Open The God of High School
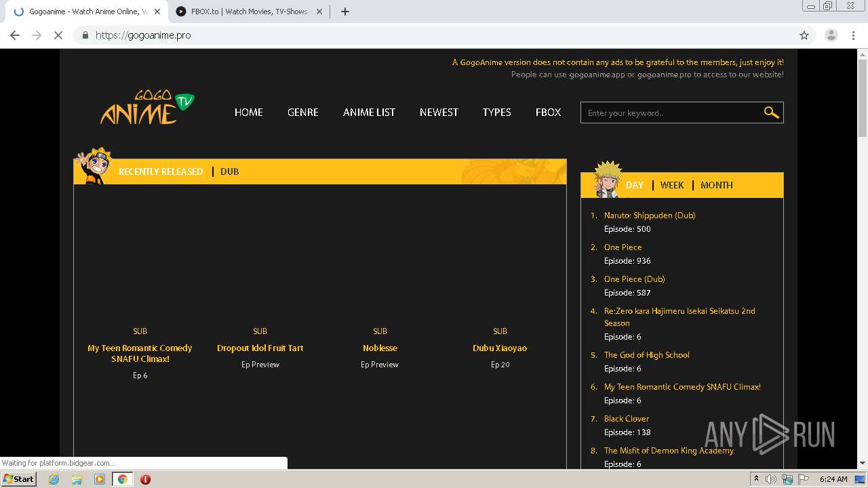This screenshot has width=868, height=488. (647, 354)
